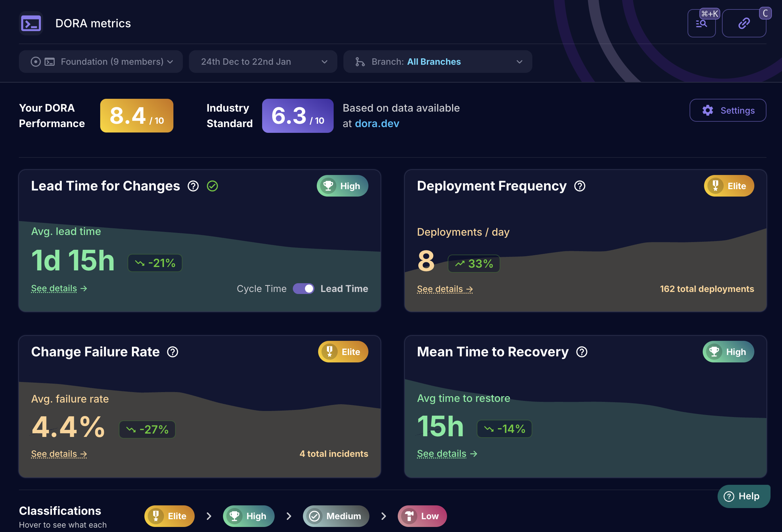This screenshot has width=782, height=532.
Task: Open the search command palette icon
Action: [701, 24]
